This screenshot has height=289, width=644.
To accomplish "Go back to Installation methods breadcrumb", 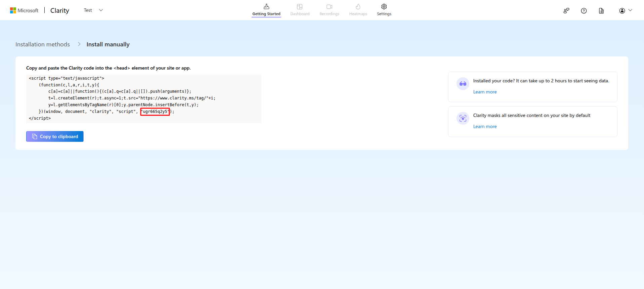I will tap(43, 44).
